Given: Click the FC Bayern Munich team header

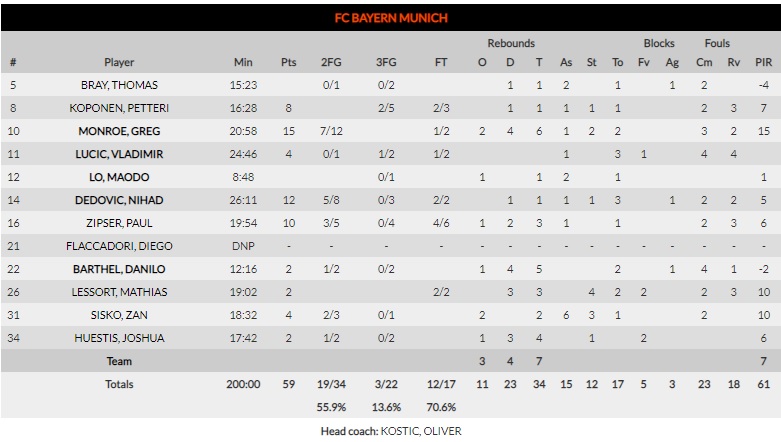Looking at the screenshot, I should pyautogui.click(x=390, y=18).
